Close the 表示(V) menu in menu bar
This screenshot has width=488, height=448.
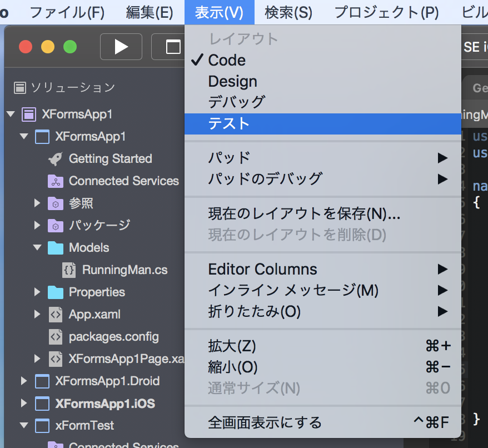coord(219,12)
